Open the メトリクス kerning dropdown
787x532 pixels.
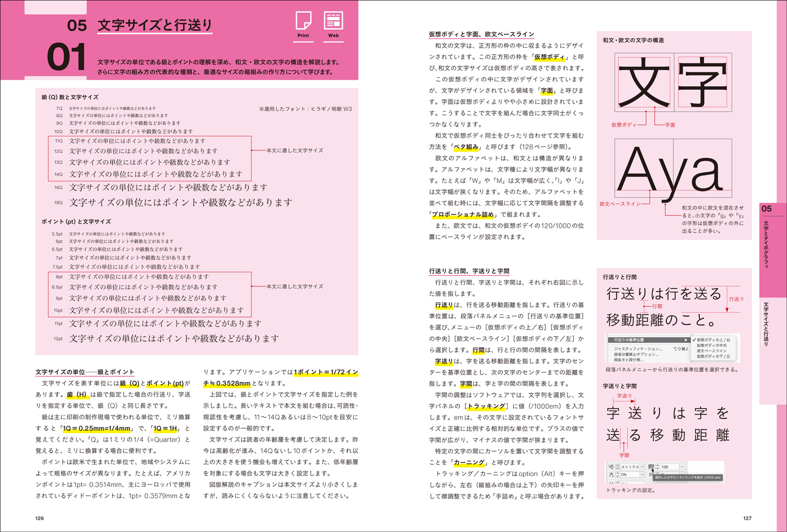642,467
